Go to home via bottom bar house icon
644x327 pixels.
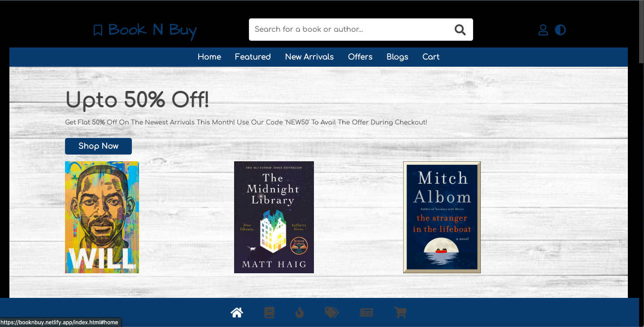237,312
